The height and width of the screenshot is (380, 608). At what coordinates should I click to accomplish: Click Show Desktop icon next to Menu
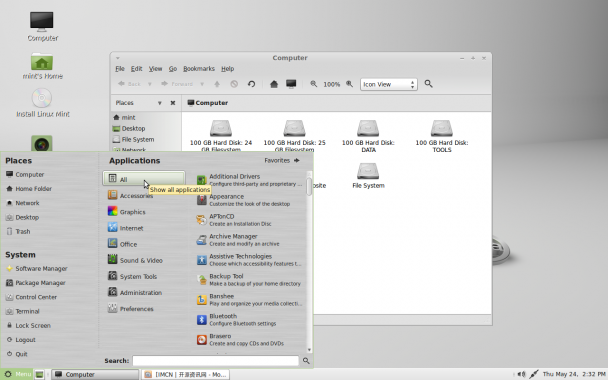[x=39, y=374]
